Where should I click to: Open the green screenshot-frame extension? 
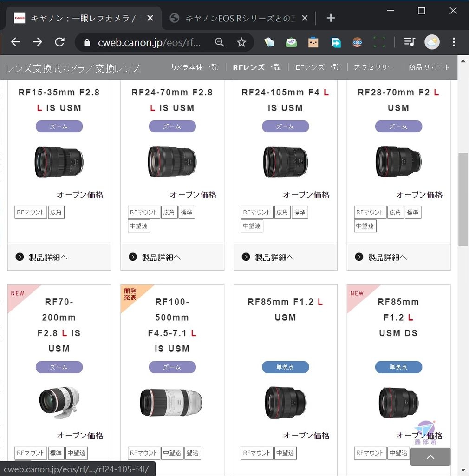click(x=379, y=42)
